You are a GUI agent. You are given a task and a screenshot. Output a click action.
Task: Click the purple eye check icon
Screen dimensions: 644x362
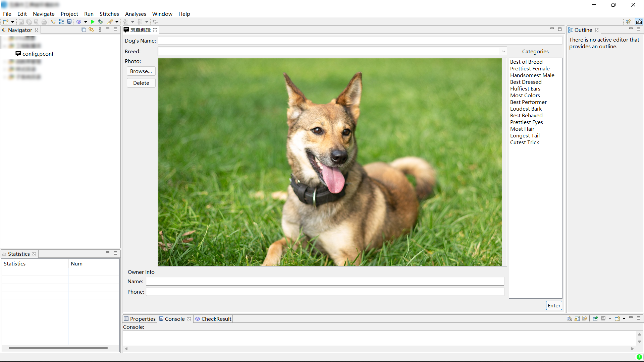tap(79, 22)
